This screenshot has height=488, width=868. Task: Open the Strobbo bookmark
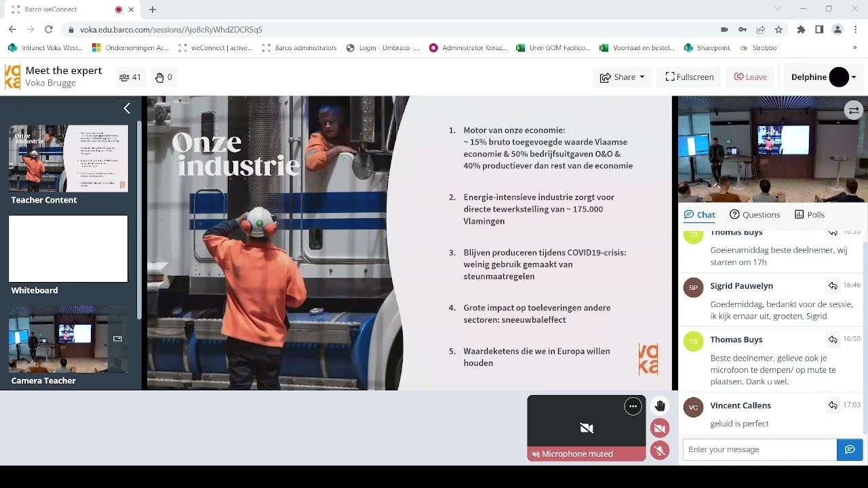tap(758, 48)
